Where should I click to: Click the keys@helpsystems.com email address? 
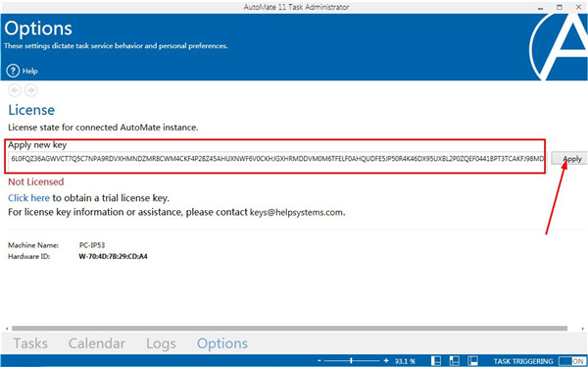click(x=296, y=212)
